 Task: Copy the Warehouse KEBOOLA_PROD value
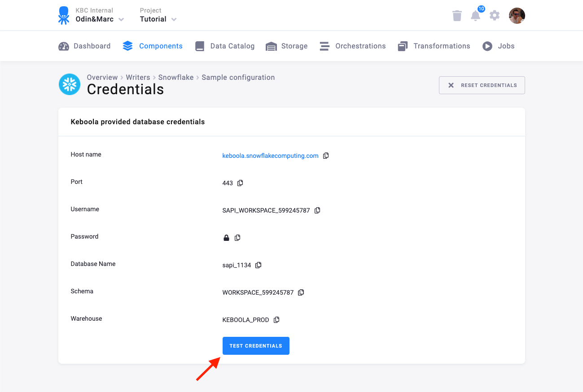point(276,320)
